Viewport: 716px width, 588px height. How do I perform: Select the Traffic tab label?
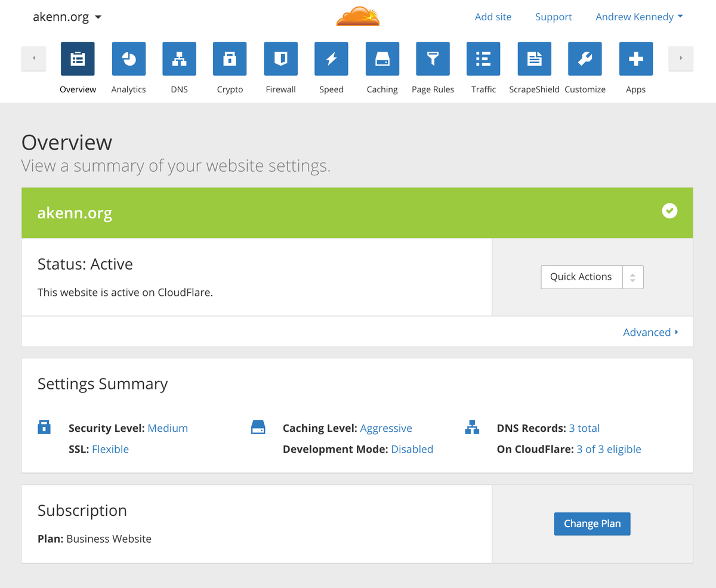[483, 89]
